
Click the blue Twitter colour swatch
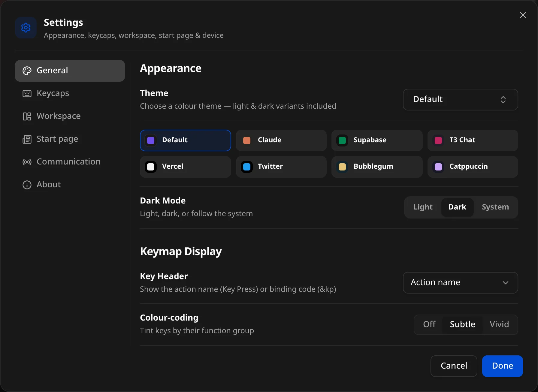click(x=247, y=167)
